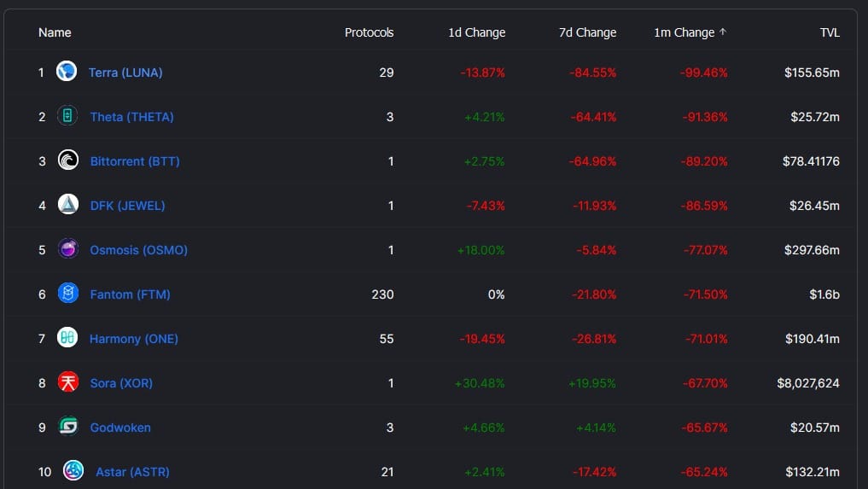Viewport: 868px width, 489px height.
Task: Click the Fantom (FTM) chain logo
Action: [68, 293]
